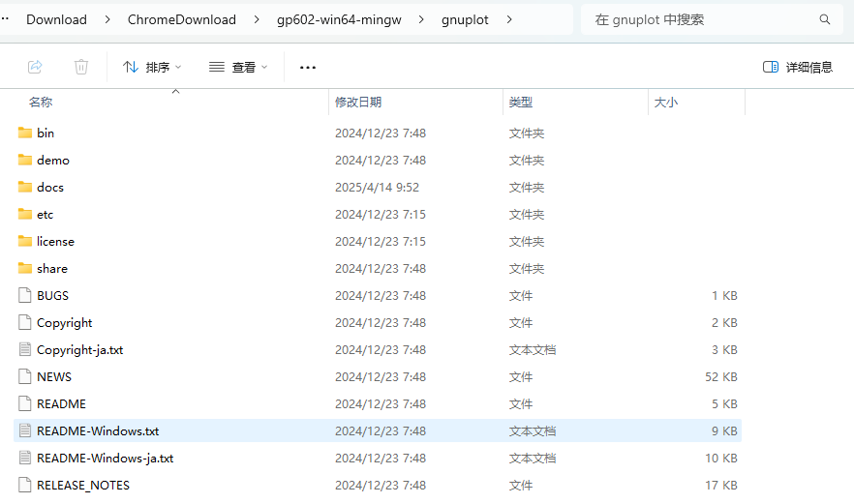Click the date 2025/4/14 9:52 of docs
Image resolution: width=854 pixels, height=504 pixels.
click(x=377, y=188)
